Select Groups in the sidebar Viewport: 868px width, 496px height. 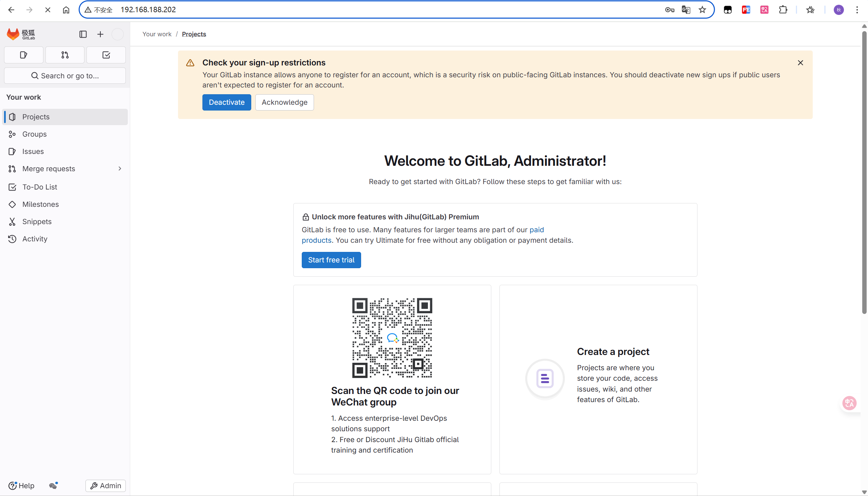pyautogui.click(x=34, y=134)
